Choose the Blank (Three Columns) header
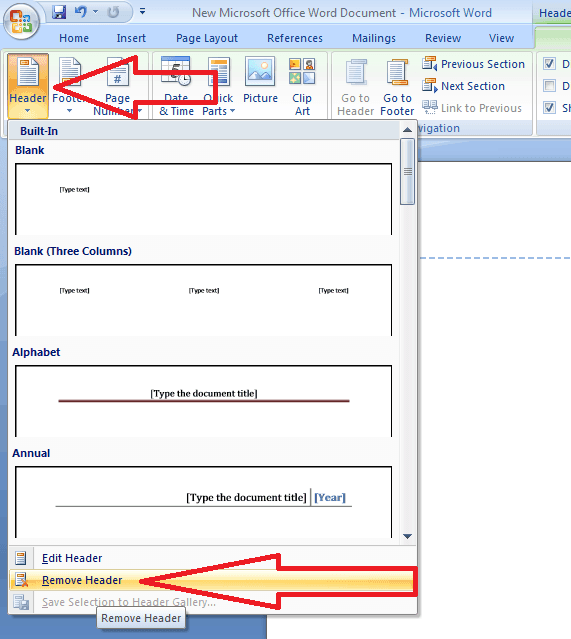Screen dimensions: 571x639 pyautogui.click(x=203, y=300)
